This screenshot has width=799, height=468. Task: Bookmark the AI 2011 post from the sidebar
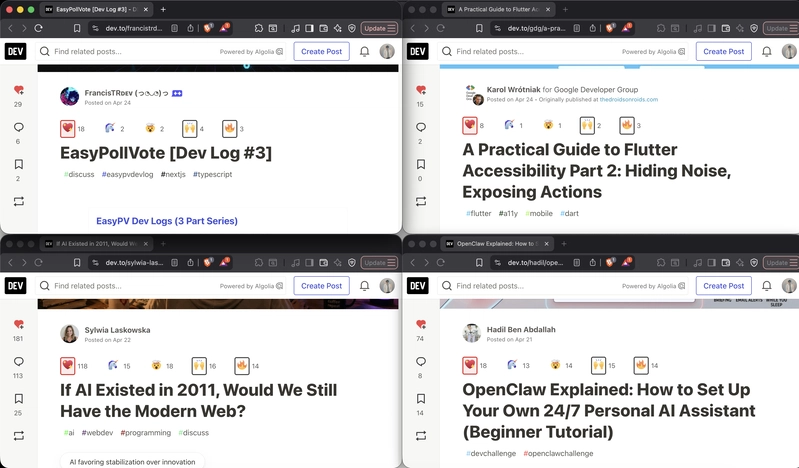tap(19, 398)
